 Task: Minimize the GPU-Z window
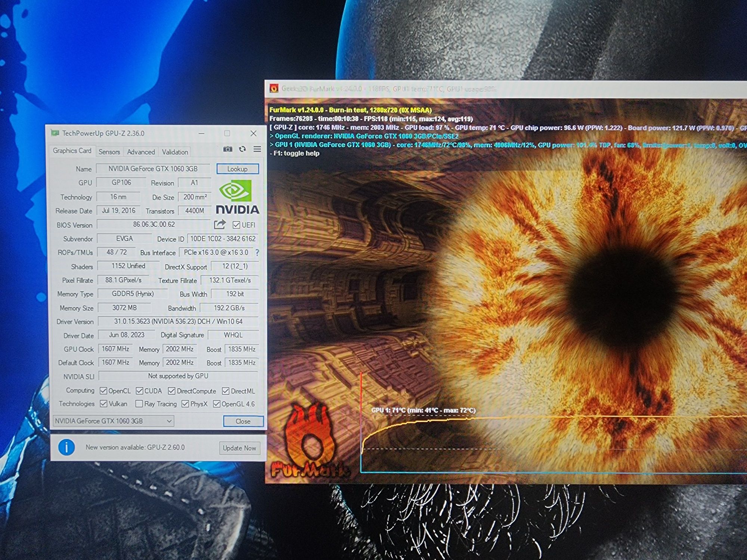pyautogui.click(x=202, y=133)
